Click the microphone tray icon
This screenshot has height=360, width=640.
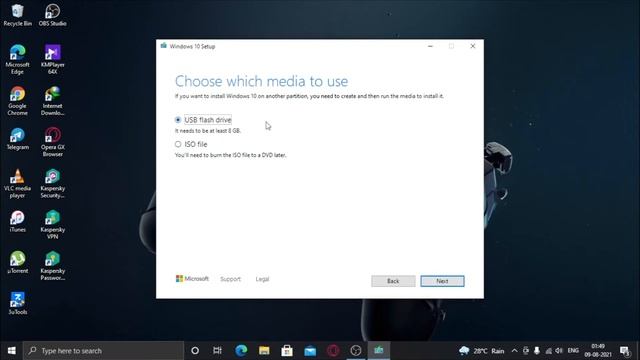pos(537,351)
